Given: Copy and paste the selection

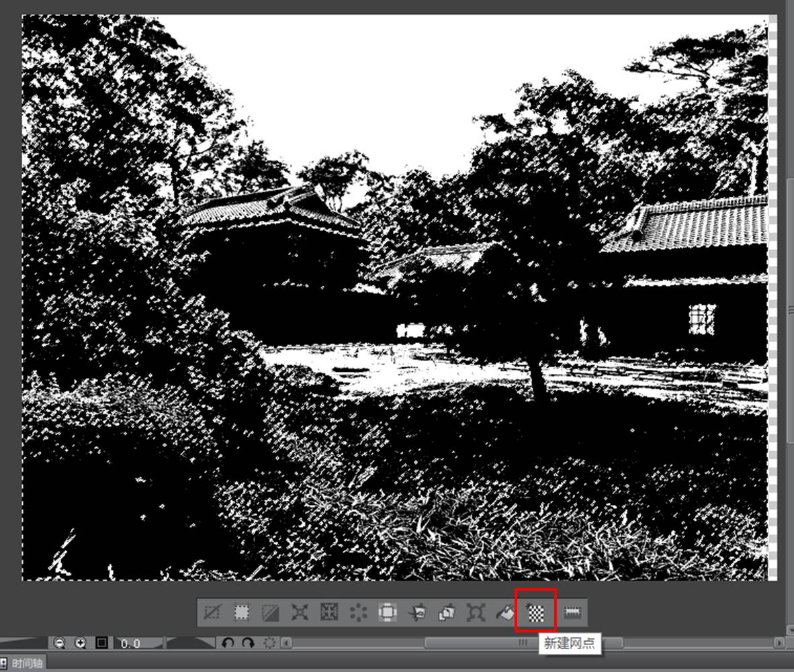Looking at the screenshot, I should tap(447, 612).
